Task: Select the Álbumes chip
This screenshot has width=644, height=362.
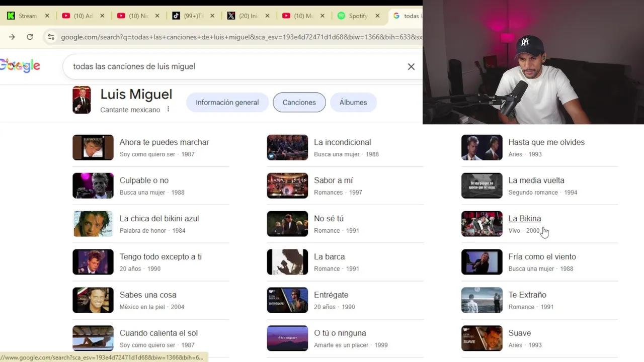Action: [x=353, y=102]
